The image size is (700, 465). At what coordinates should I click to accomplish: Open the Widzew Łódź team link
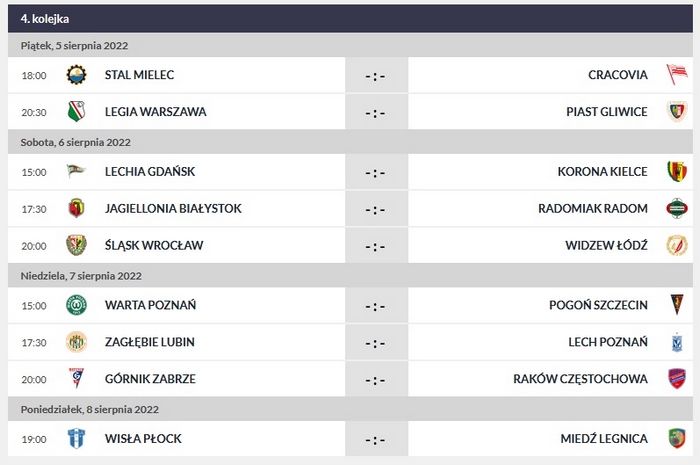605,245
